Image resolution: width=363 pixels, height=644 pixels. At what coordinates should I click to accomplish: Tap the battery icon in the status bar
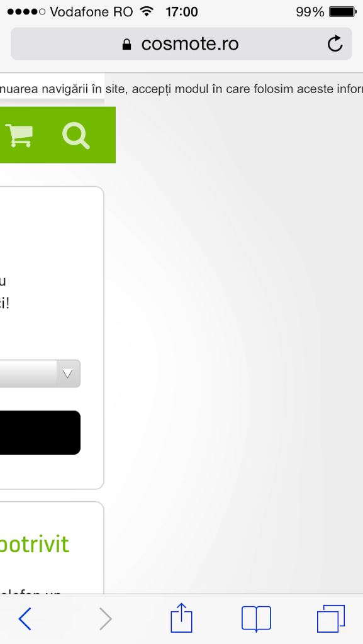pyautogui.click(x=343, y=12)
